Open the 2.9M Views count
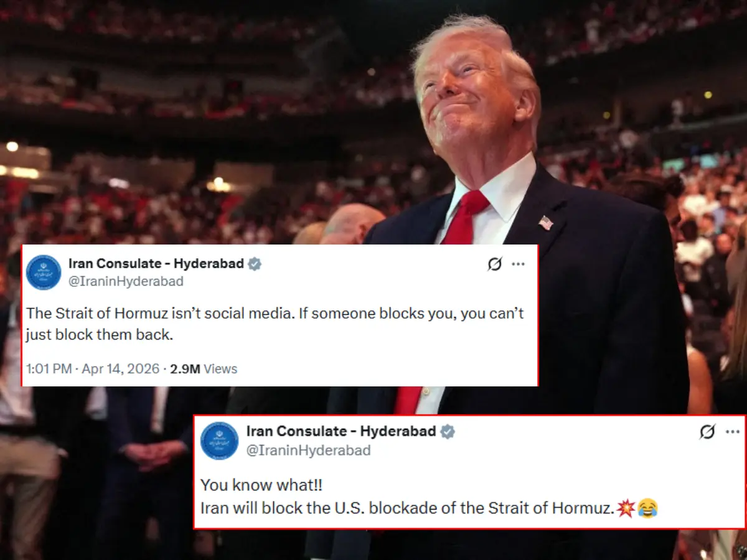 tap(204, 369)
